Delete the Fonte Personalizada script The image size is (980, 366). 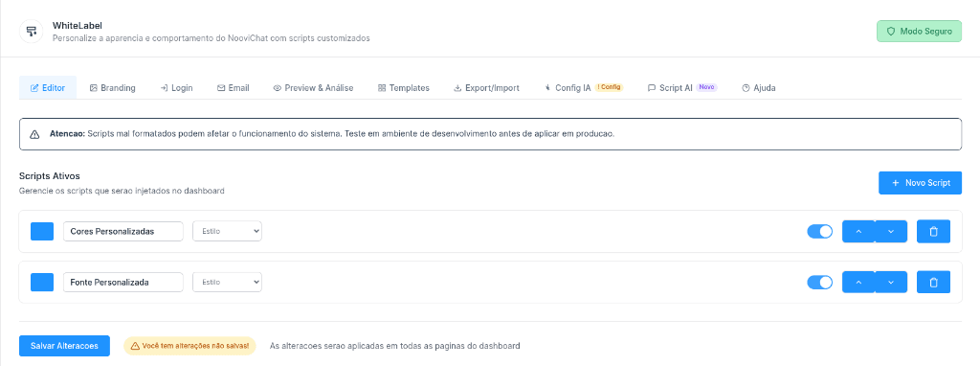pyautogui.click(x=934, y=282)
